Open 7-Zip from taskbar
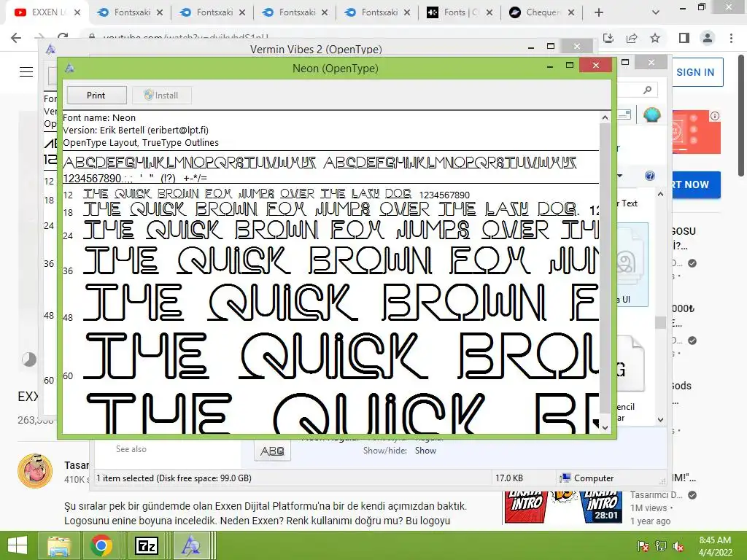Image resolution: width=747 pixels, height=560 pixels. click(147, 545)
